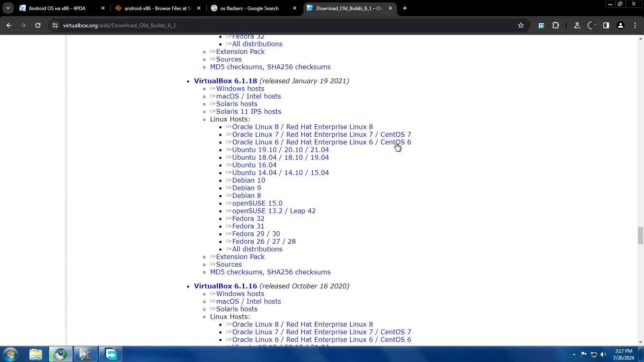Image resolution: width=644 pixels, height=362 pixels.
Task: View site information for virtualbox.org
Action: pos(55,25)
